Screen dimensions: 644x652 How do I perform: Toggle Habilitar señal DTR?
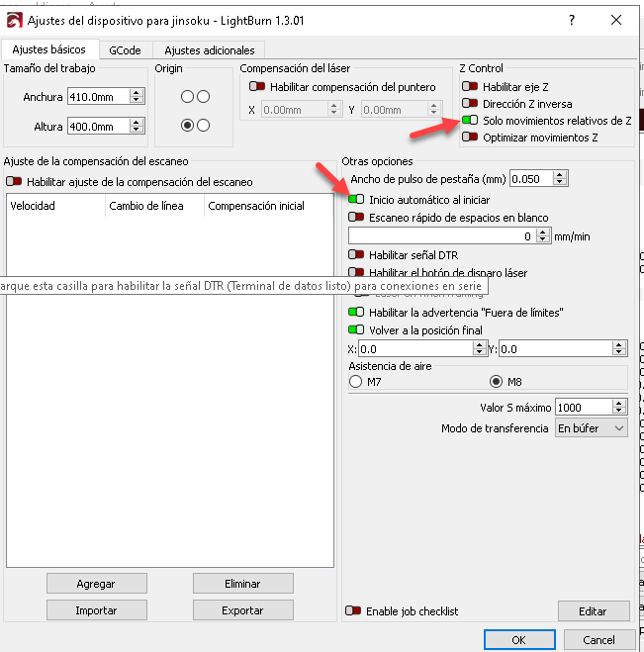pyautogui.click(x=356, y=254)
